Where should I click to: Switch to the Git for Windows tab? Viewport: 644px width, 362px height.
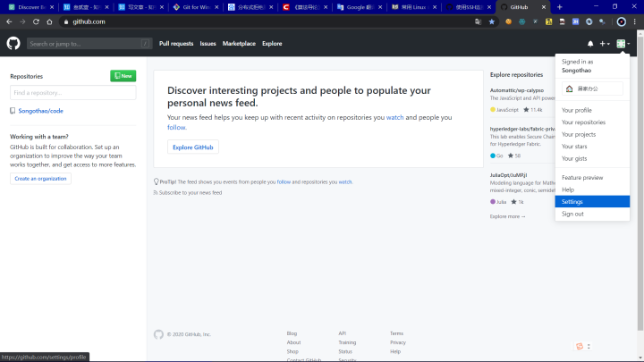[x=196, y=7]
